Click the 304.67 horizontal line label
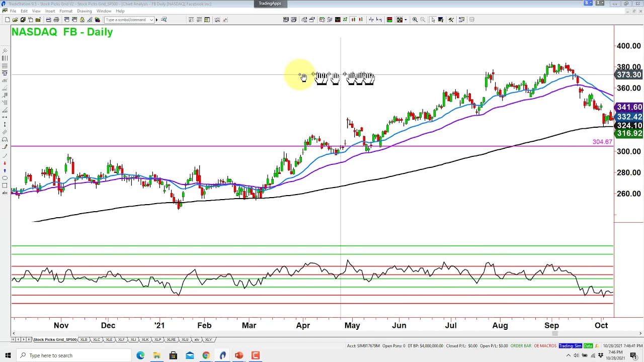 [602, 142]
